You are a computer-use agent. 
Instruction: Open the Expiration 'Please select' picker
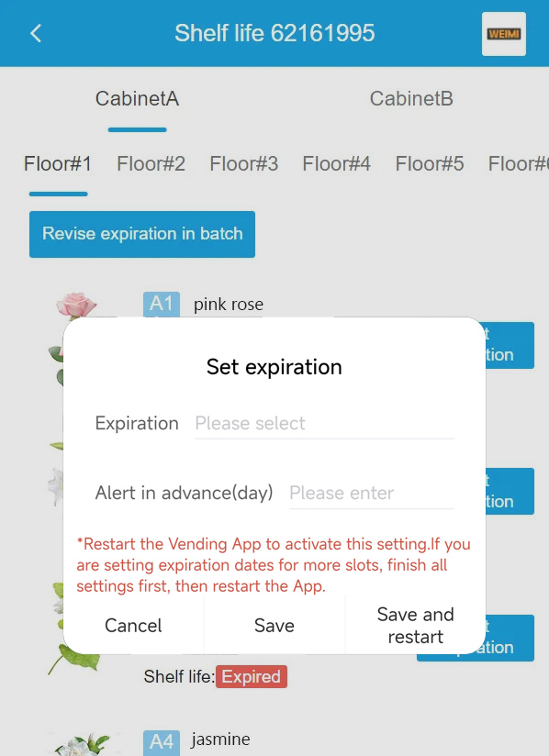pos(324,423)
